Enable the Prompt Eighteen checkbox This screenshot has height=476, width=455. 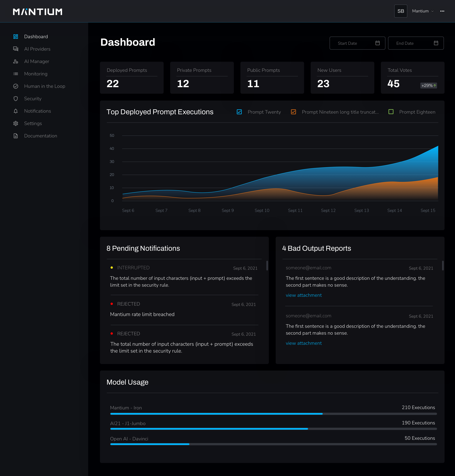click(x=391, y=112)
